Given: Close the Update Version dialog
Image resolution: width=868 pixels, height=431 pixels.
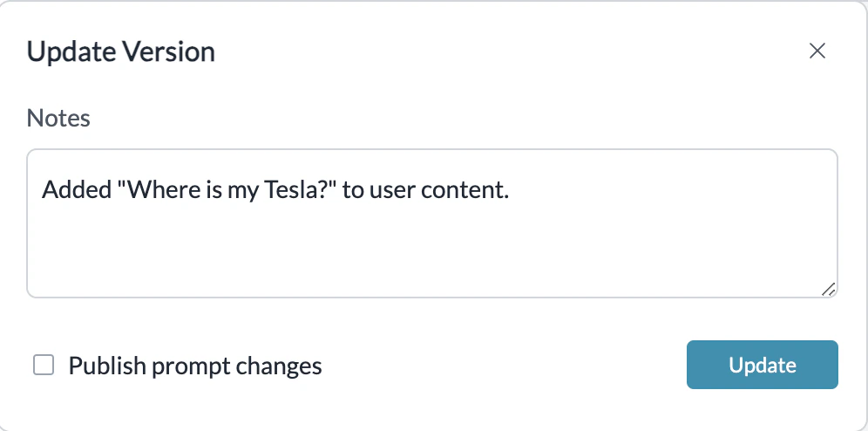Looking at the screenshot, I should tap(817, 51).
